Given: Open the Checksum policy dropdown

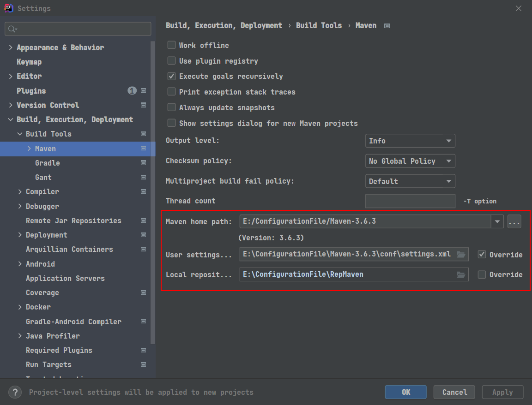Looking at the screenshot, I should 410,161.
